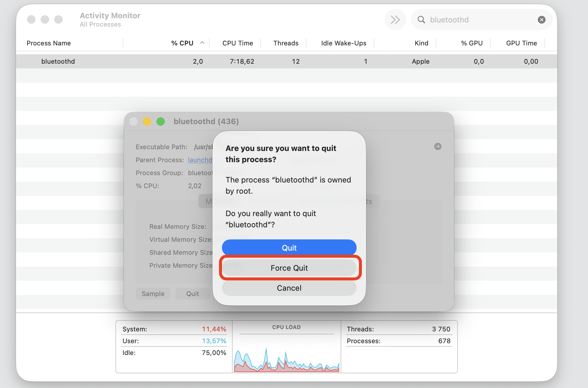Sort by GPU Time column header
Image resolution: width=588 pixels, height=388 pixels.
521,43
